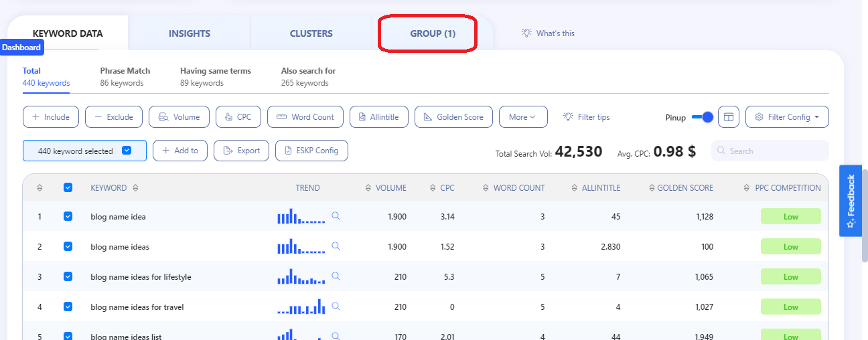Viewport: 868px width, 340px height.
Task: Uncheck row 2 blog name ideas
Action: point(68,246)
